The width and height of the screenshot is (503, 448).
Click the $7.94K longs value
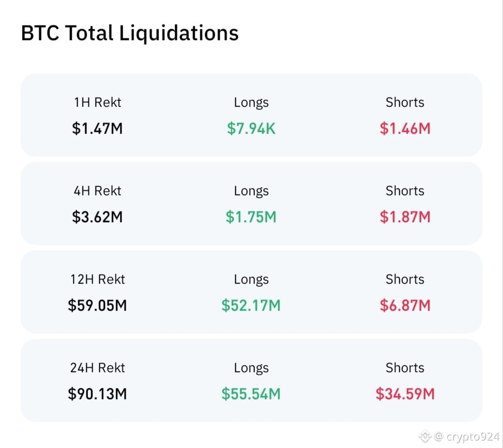tap(251, 129)
